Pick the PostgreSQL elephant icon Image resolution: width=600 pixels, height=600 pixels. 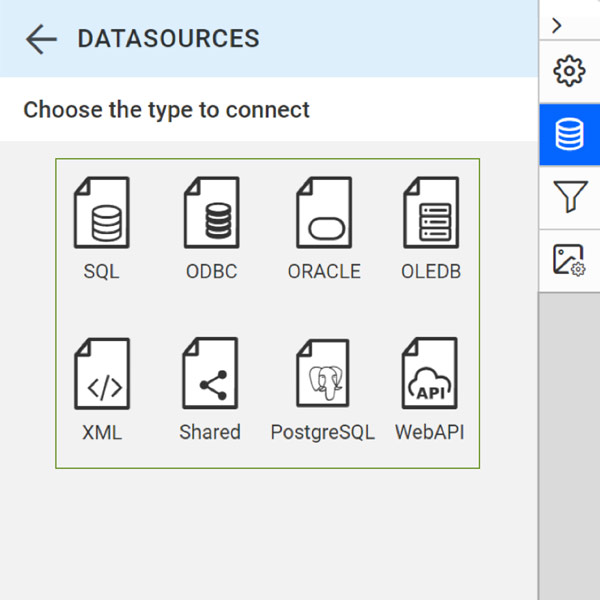(x=323, y=375)
